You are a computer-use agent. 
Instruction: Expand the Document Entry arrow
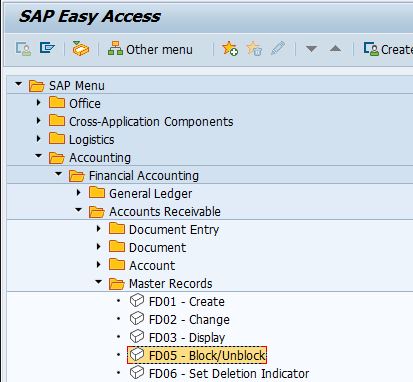coord(99,229)
